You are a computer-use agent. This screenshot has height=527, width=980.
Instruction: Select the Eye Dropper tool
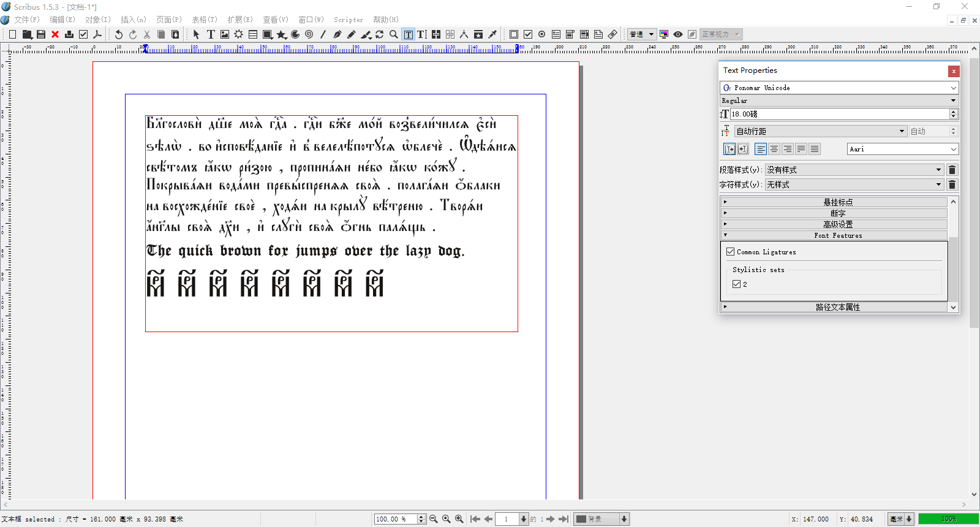tap(492, 34)
